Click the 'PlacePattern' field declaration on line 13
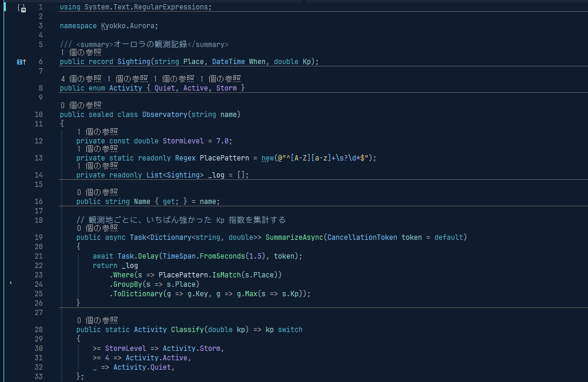Viewport: 588px width, 382px height. point(224,158)
